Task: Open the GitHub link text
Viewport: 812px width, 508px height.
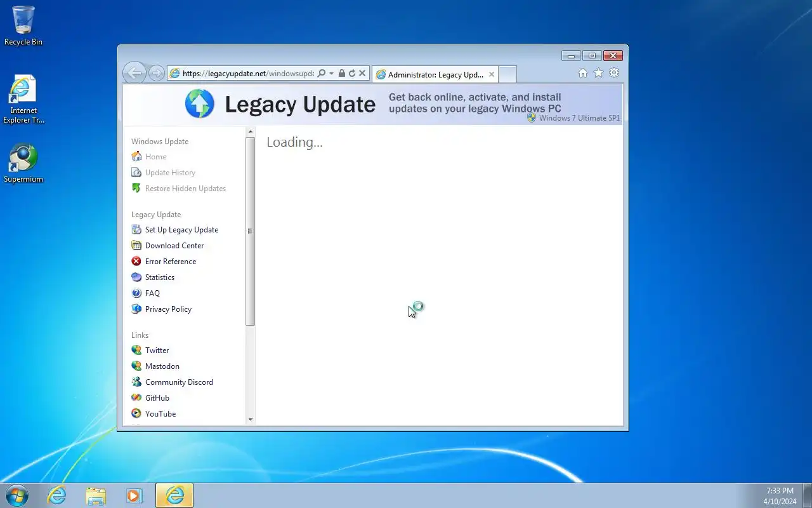Action: click(157, 398)
